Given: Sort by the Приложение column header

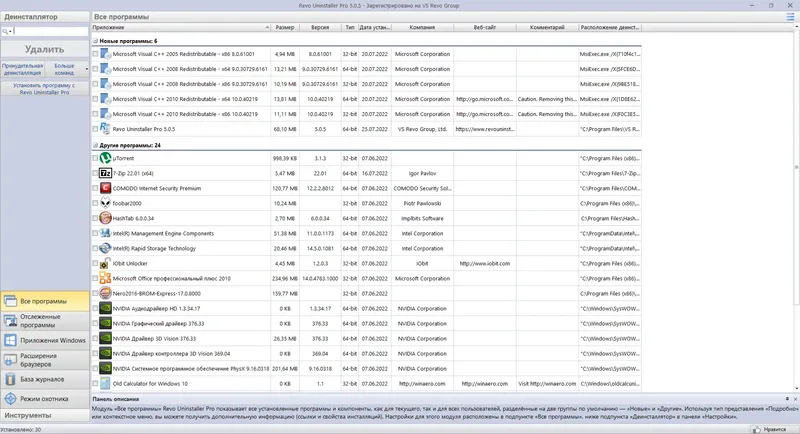Looking at the screenshot, I should tap(181, 27).
